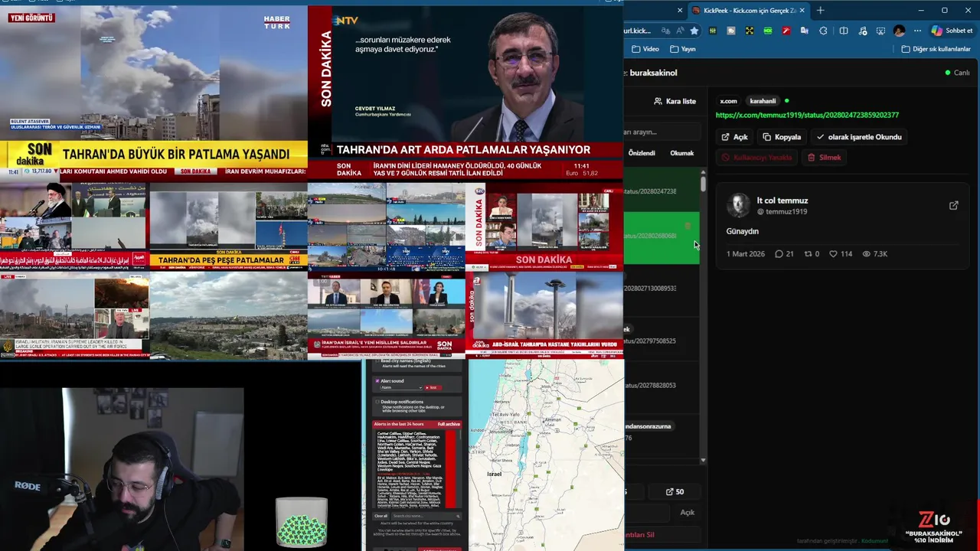The image size is (980, 551).
Task: Select the highlighted green list entry
Action: pyautogui.click(x=661, y=237)
